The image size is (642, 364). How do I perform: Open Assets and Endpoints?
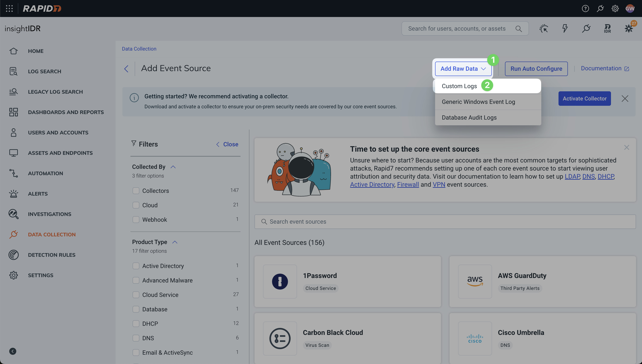pos(60,153)
